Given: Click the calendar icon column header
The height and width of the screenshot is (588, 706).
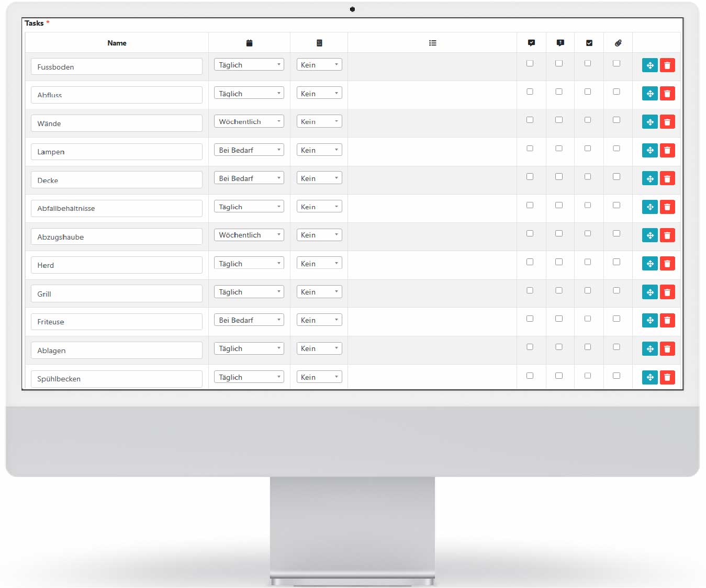Looking at the screenshot, I should pyautogui.click(x=249, y=43).
